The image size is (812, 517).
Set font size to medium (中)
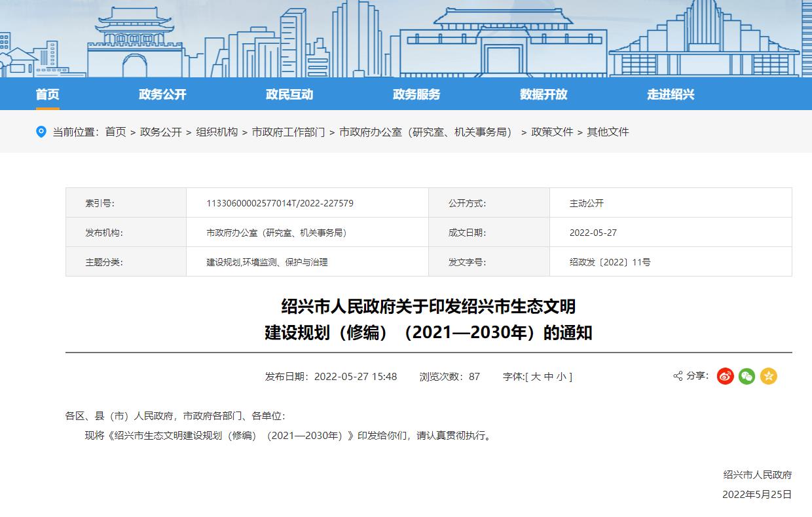549,376
